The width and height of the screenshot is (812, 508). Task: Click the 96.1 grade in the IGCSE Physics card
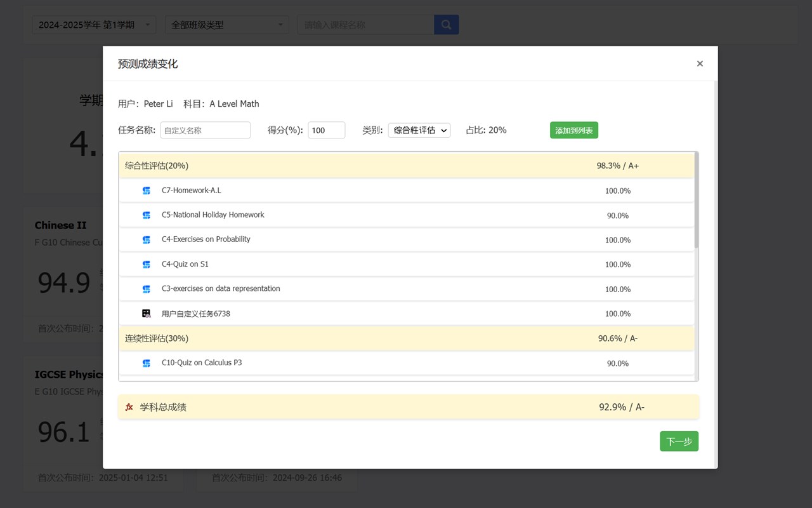coord(64,432)
